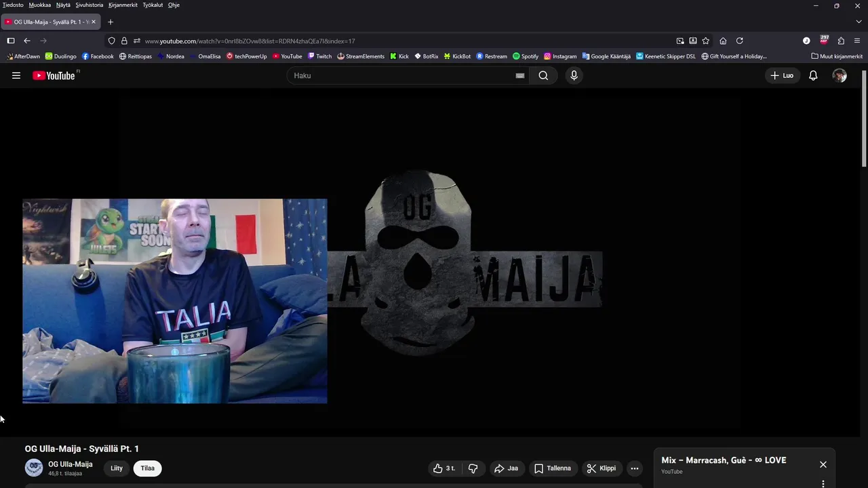The height and width of the screenshot is (488, 868).
Task: Click the browser address bar URL
Action: tap(250, 41)
